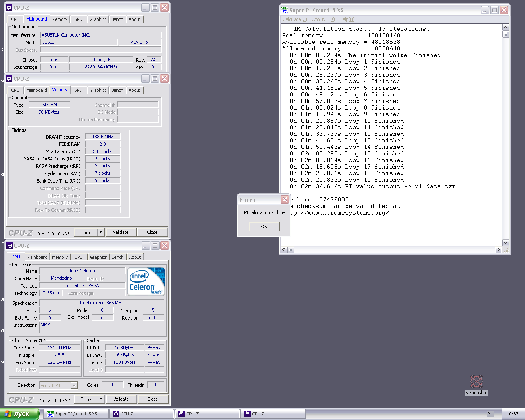Image resolution: width=525 pixels, height=420 pixels.
Task: Open Tools dropdown arrow in Memory CPU-Z
Action: tap(101, 232)
